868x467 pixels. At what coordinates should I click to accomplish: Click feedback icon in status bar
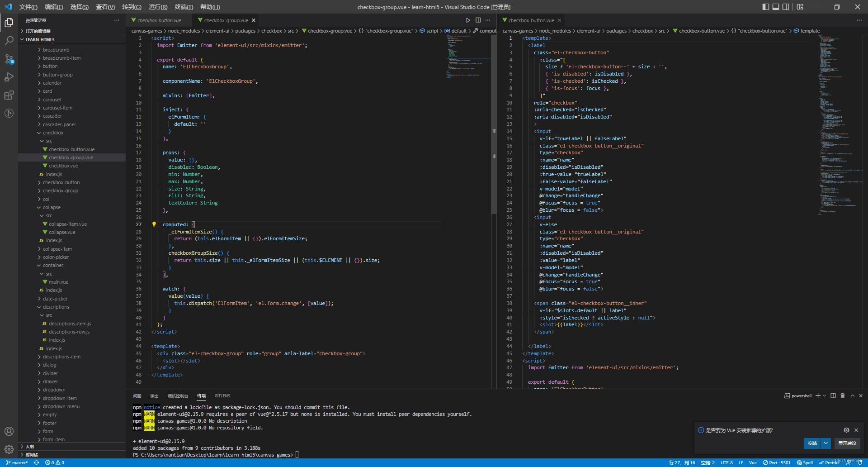tap(848, 462)
